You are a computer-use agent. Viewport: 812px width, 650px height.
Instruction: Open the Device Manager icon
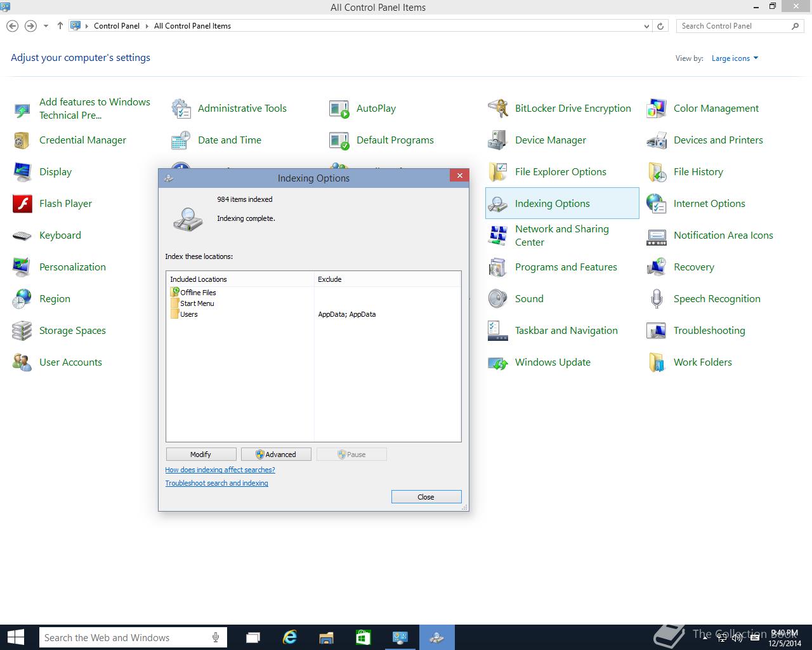click(498, 140)
